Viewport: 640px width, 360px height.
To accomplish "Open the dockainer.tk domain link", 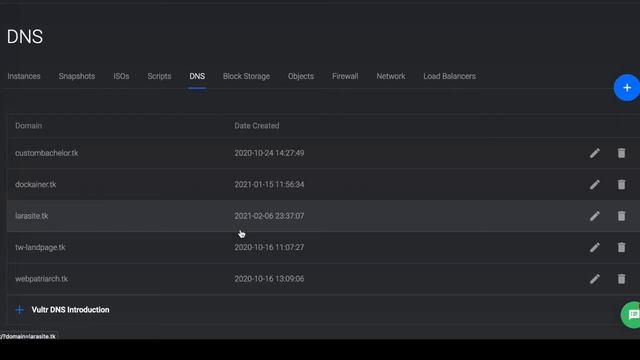I will coord(36,184).
